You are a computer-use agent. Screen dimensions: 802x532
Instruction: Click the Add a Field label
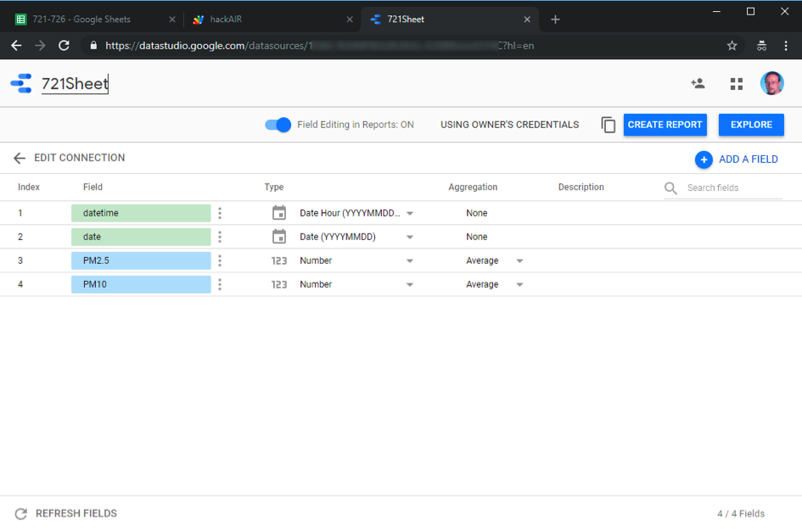(749, 160)
